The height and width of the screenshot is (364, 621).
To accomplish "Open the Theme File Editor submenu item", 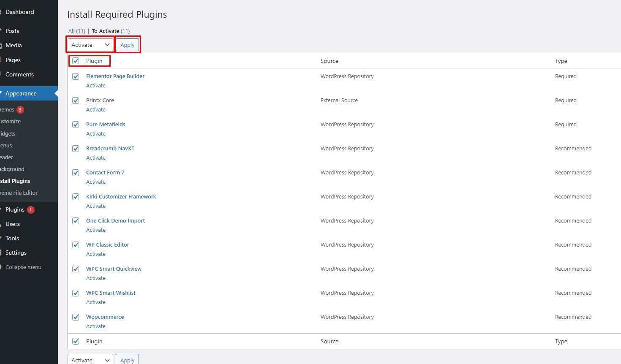I will [19, 193].
